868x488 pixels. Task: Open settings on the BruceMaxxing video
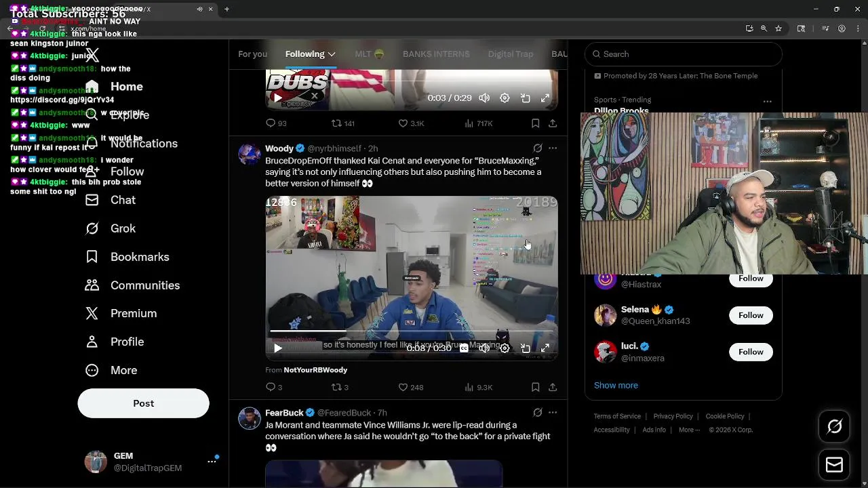(x=505, y=348)
